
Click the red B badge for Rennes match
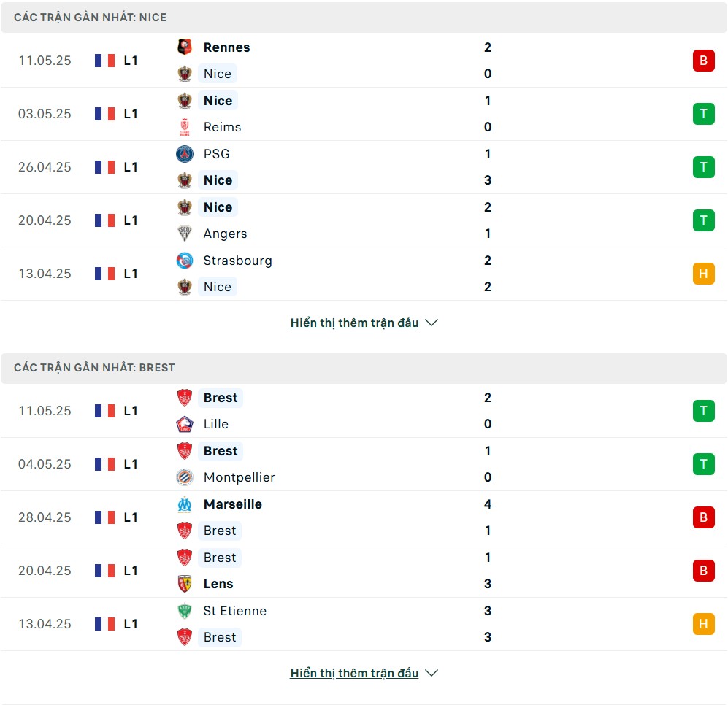pyautogui.click(x=703, y=61)
